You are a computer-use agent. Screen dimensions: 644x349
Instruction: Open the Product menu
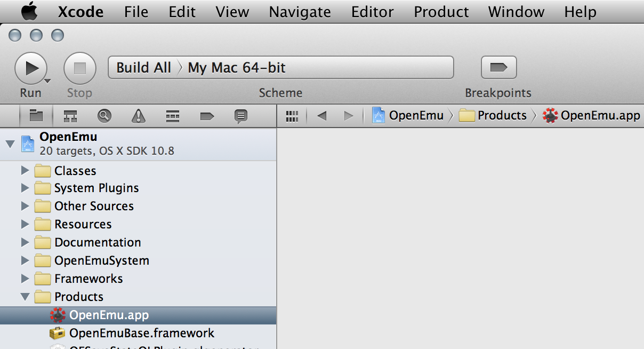441,12
